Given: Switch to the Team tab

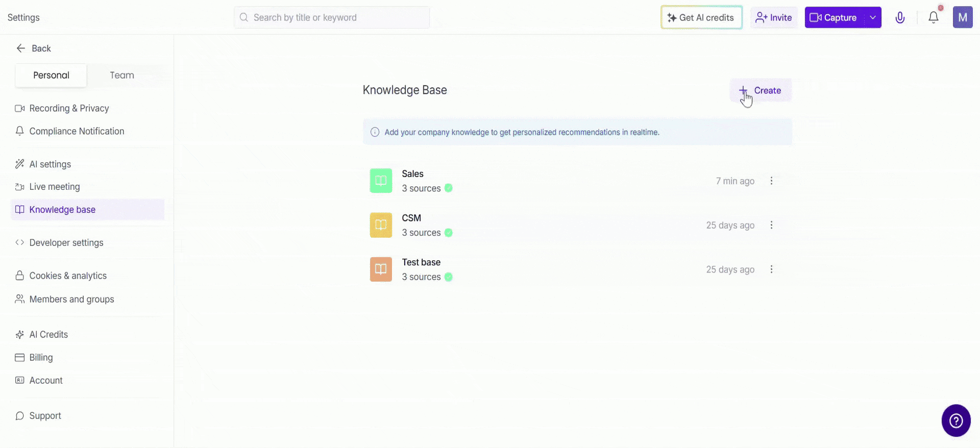Looking at the screenshot, I should 122,75.
